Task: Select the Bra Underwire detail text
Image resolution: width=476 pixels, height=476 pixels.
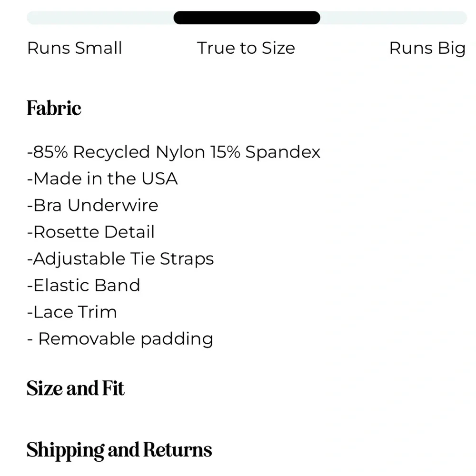Action: tap(92, 205)
